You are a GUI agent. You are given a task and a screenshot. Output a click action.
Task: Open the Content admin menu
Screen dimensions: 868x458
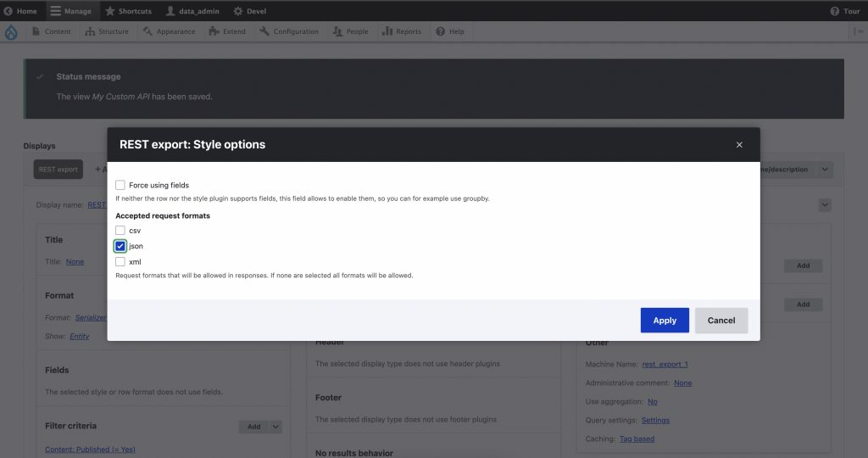(52, 31)
